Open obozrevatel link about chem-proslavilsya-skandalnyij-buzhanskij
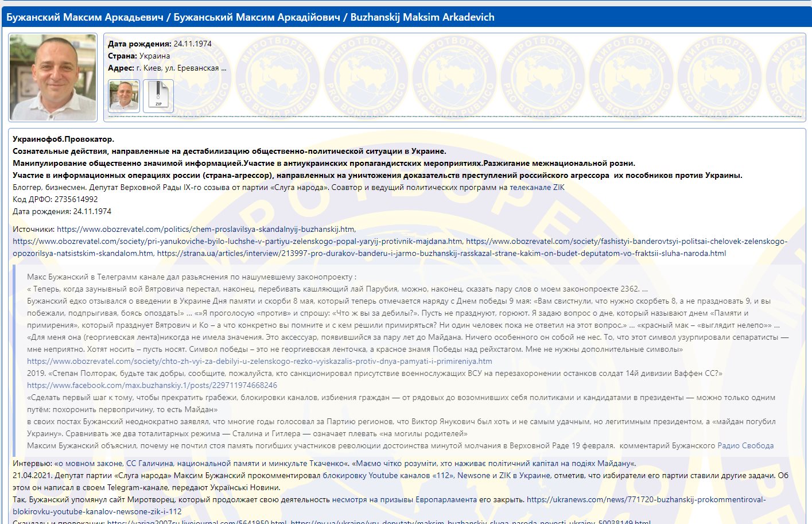The height and width of the screenshot is (524, 812). pos(206,229)
